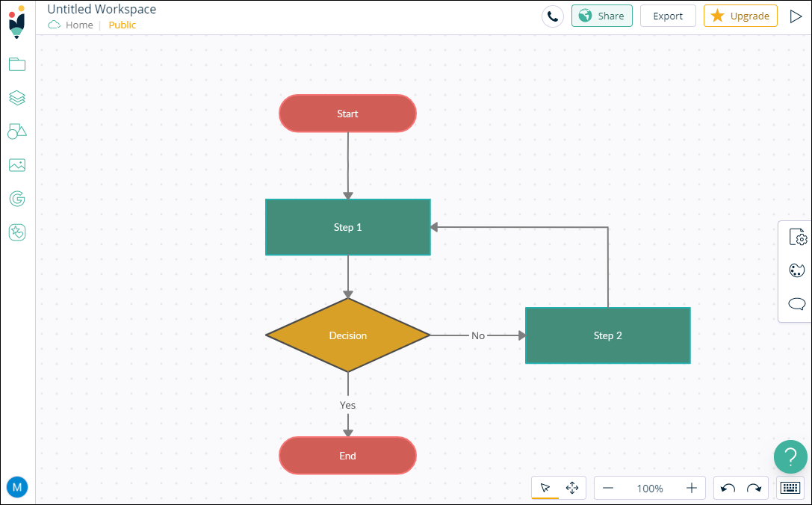Select the Start shape
This screenshot has width=812, height=505.
coord(347,114)
